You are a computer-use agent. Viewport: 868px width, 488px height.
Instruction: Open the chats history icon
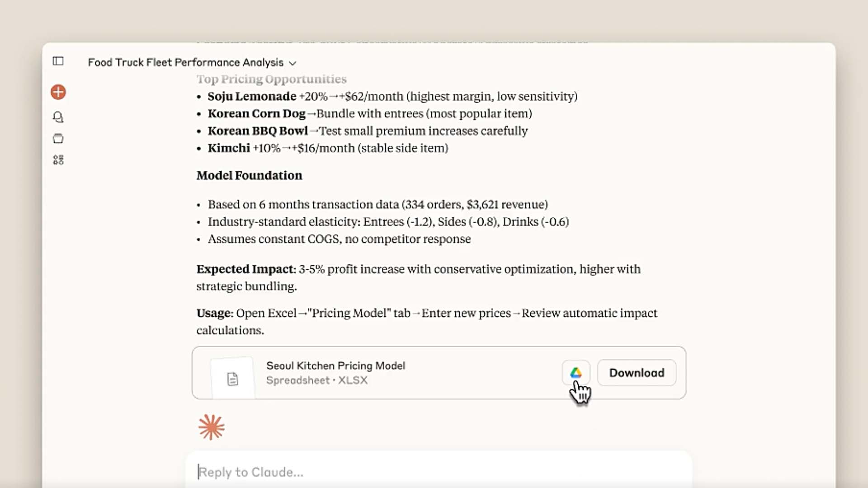[x=58, y=117]
